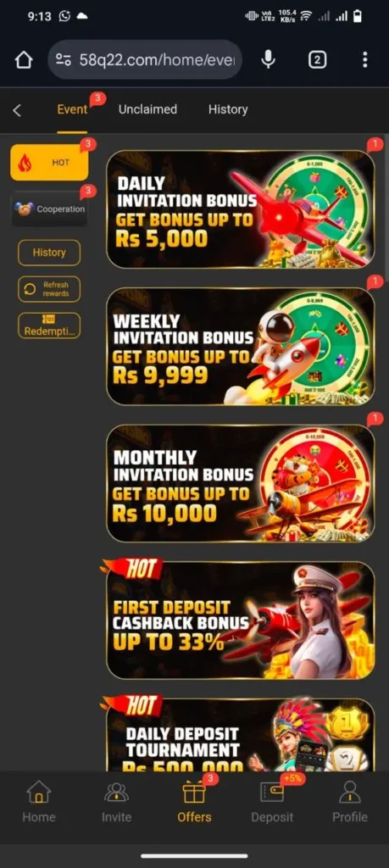Open the Deposit wallet icon in bottom bar
The height and width of the screenshot is (868, 389).
click(272, 800)
